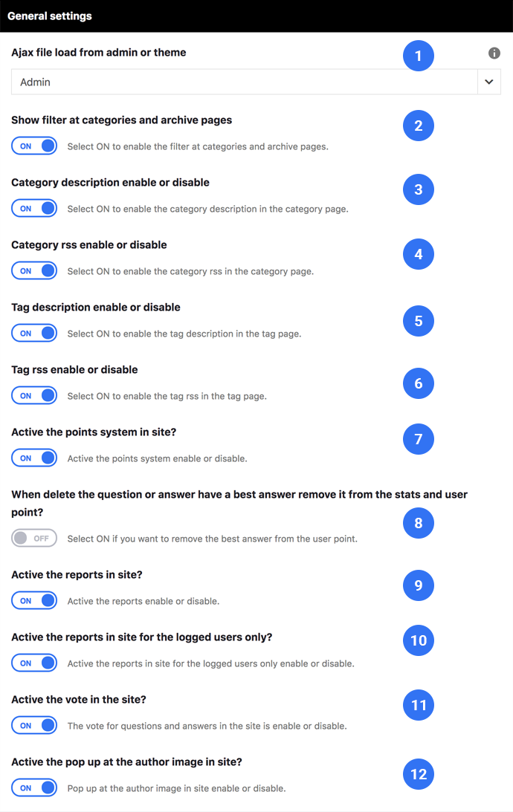Click the blue number 3 badge
This screenshot has height=812, width=513.
pyautogui.click(x=418, y=189)
